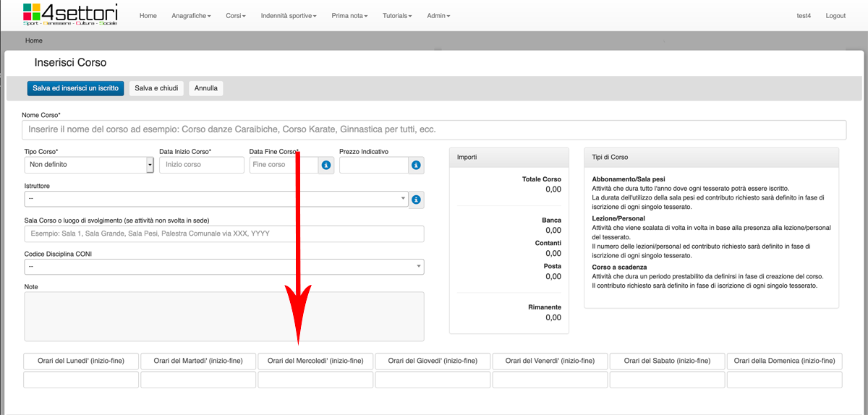Click the Logout link
Image resolution: width=868 pixels, height=415 pixels.
click(835, 16)
